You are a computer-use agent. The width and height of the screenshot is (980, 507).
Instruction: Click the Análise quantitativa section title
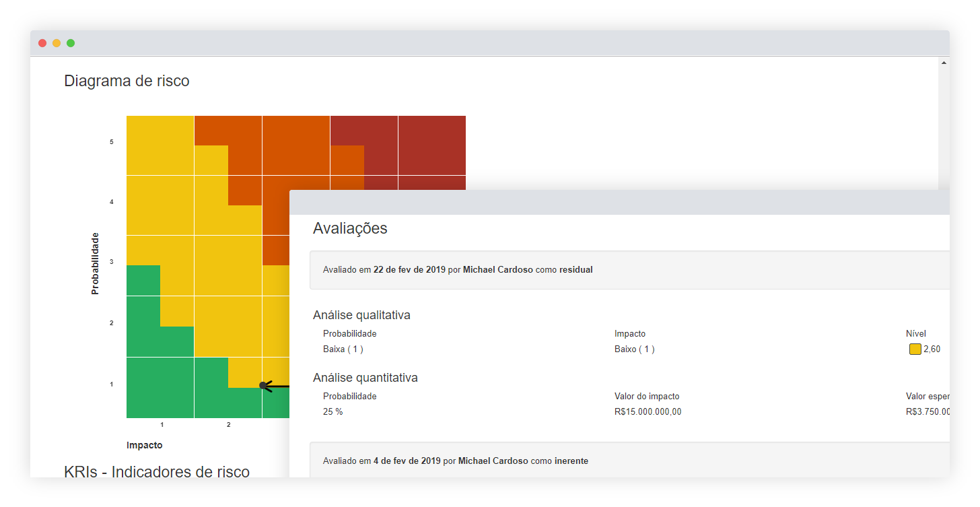point(365,378)
